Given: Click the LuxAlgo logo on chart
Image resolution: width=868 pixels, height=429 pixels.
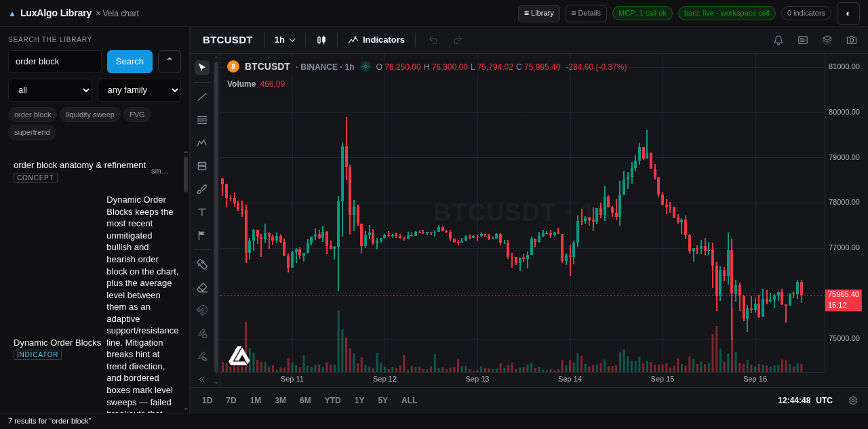Looking at the screenshot, I should coord(239,356).
